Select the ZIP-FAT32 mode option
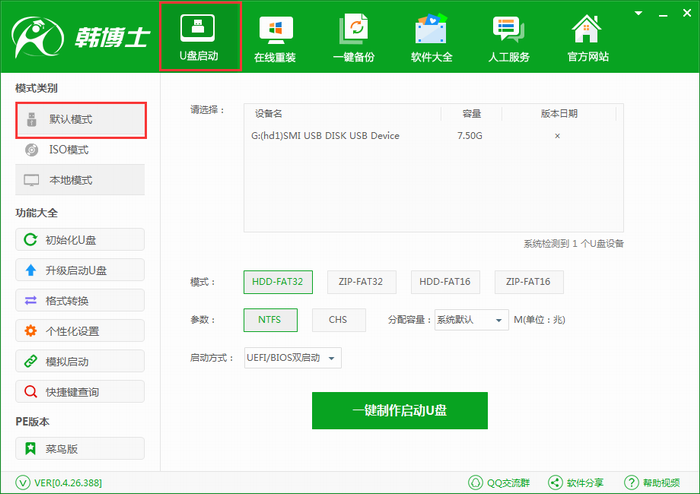 click(x=361, y=283)
